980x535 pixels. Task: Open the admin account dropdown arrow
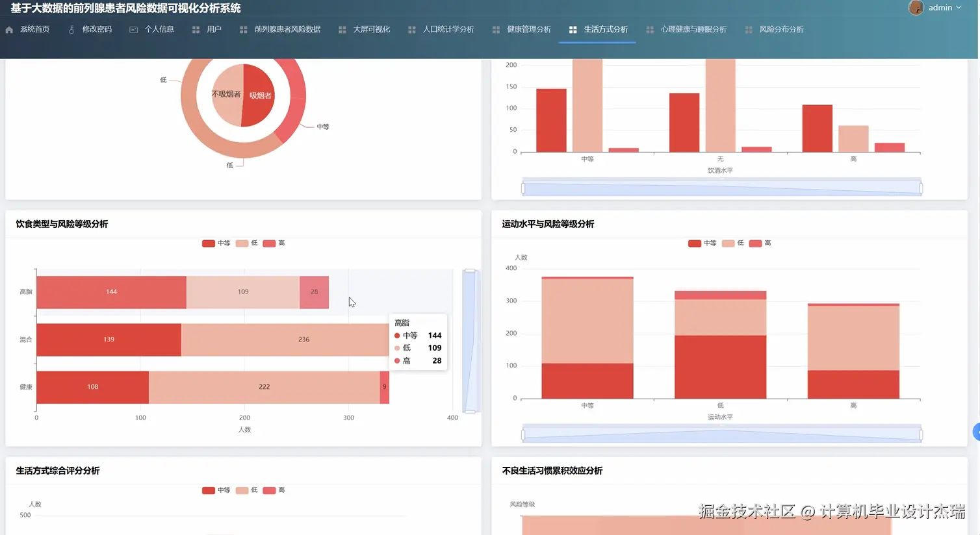coord(959,8)
